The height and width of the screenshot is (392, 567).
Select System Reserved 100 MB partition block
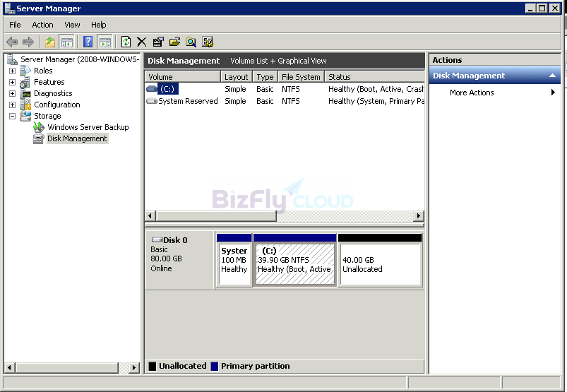click(x=234, y=261)
